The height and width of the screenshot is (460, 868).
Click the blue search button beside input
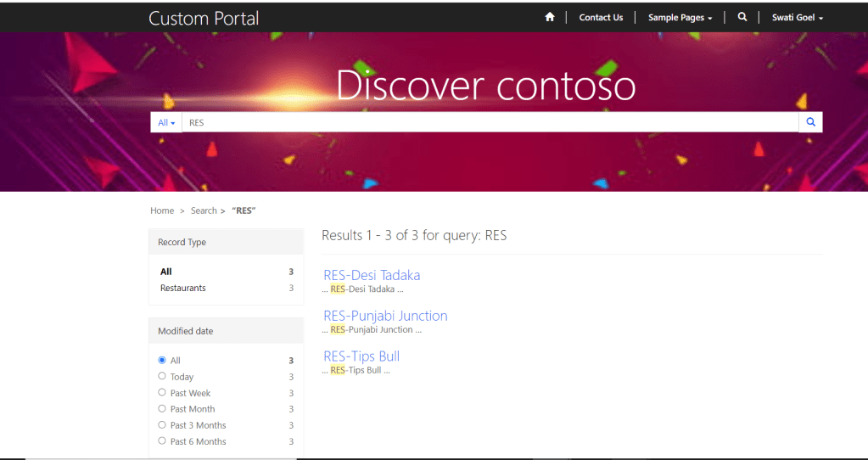click(x=810, y=122)
